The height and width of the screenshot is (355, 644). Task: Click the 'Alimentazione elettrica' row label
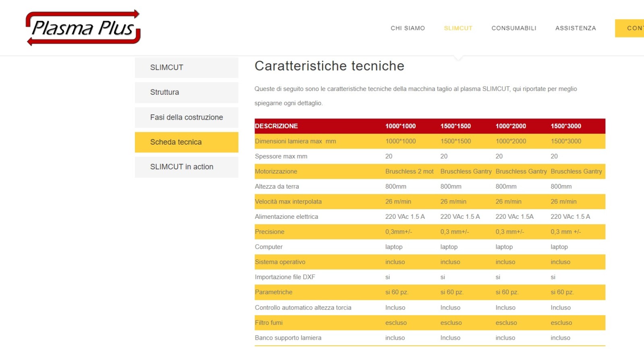click(286, 217)
